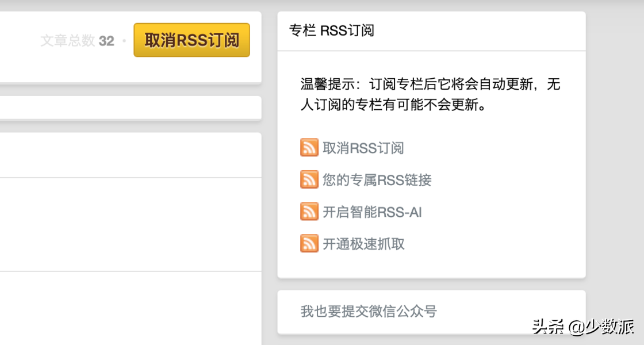Enable 开启智能RSS-AI via its text link
The image size is (644, 345).
[x=373, y=212]
